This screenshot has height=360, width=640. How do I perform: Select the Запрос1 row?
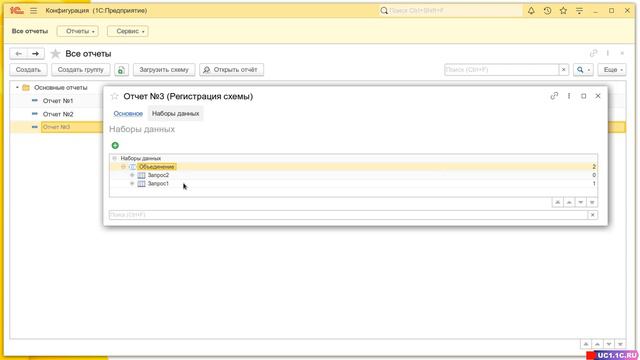[x=353, y=184]
